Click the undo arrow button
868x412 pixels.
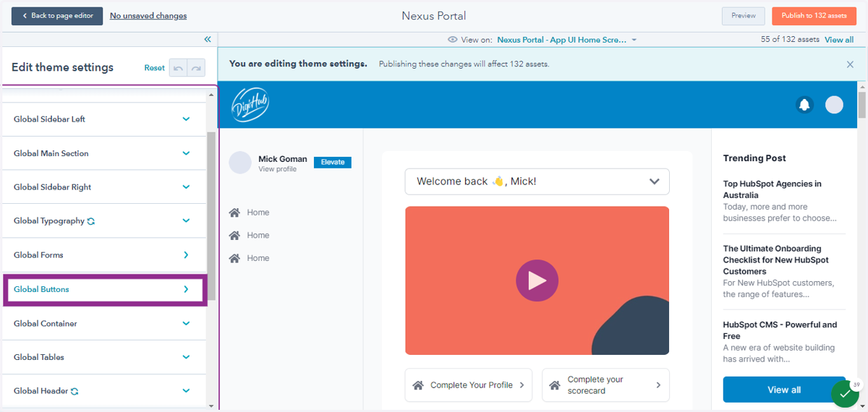(x=178, y=68)
